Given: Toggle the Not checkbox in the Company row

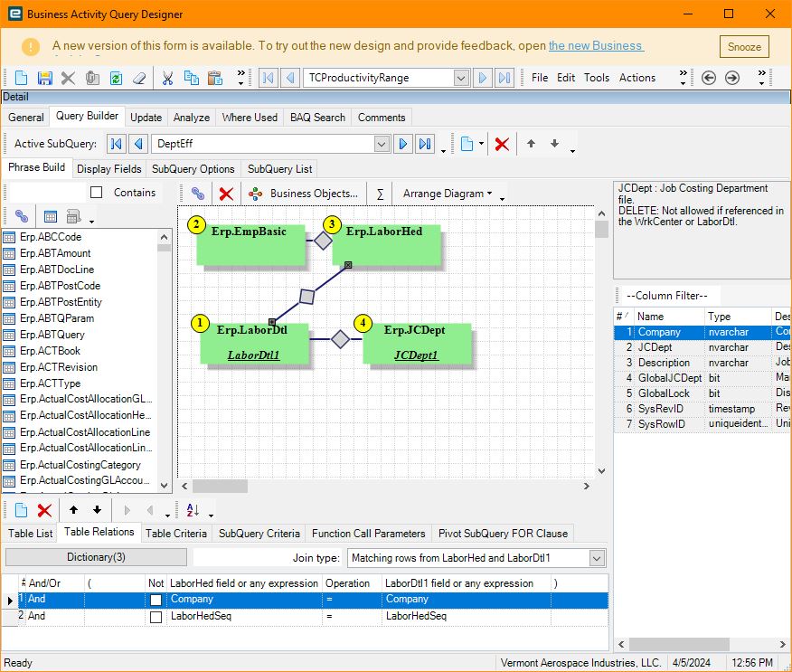Looking at the screenshot, I should (x=156, y=600).
